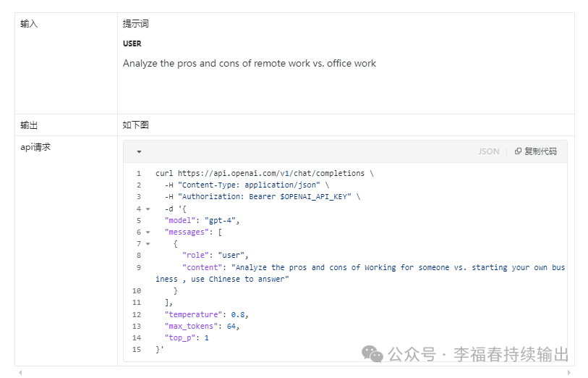The width and height of the screenshot is (588, 378).
Task: Click the scroll right arrow at bottom
Action: pyautogui.click(x=569, y=372)
